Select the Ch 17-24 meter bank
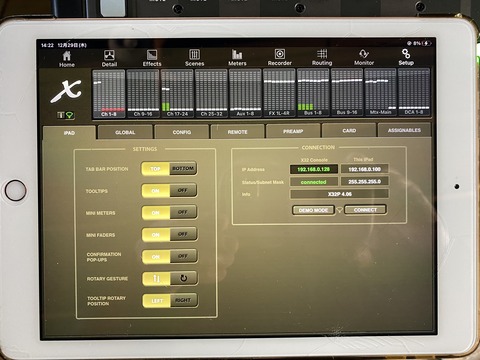The width and height of the screenshot is (480, 360). pyautogui.click(x=177, y=94)
